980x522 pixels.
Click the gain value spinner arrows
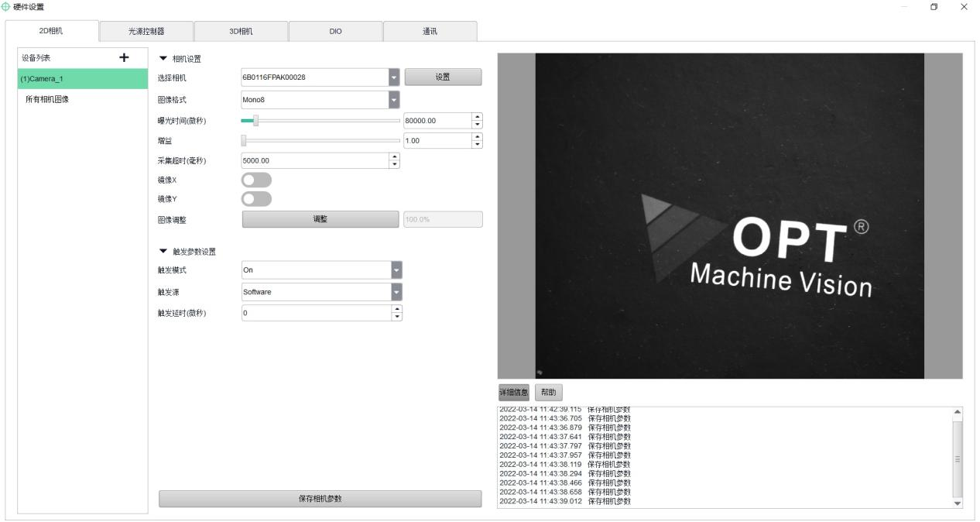(x=477, y=140)
